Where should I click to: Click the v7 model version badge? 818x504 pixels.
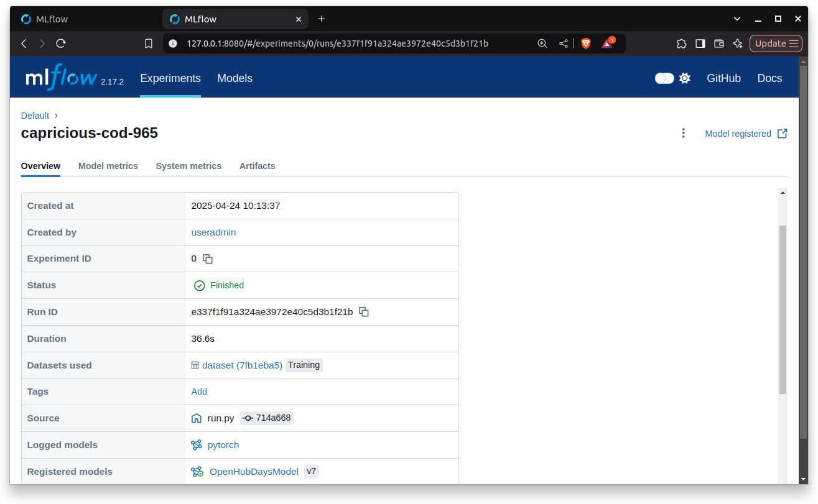click(x=312, y=472)
